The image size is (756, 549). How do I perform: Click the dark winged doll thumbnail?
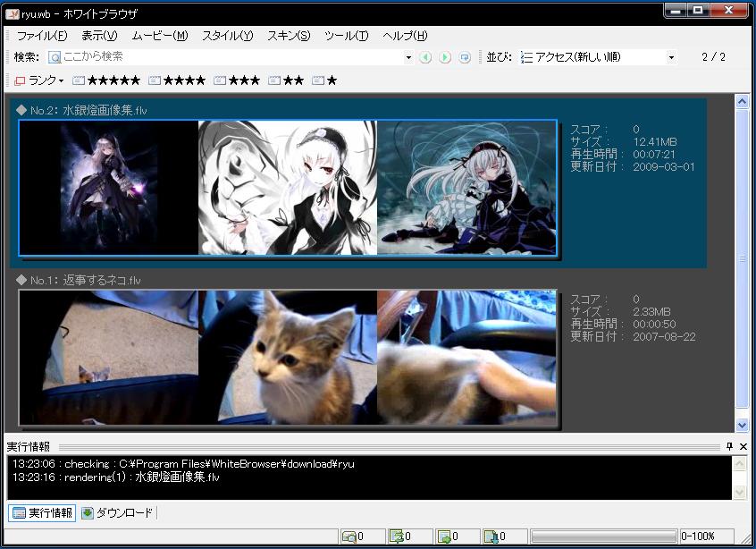tap(109, 188)
